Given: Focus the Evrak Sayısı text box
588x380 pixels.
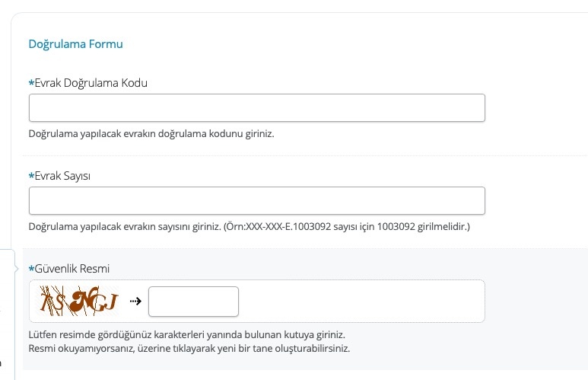Looking at the screenshot, I should coord(256,201).
